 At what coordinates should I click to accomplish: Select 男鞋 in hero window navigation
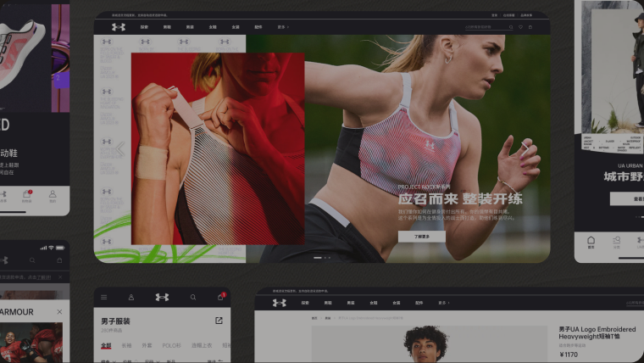click(167, 27)
